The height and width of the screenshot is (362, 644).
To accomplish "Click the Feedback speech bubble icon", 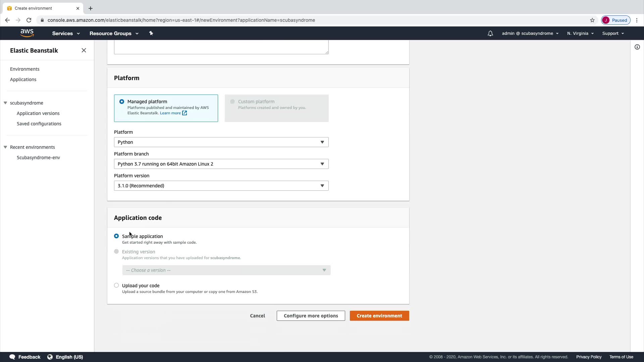I will [12, 357].
